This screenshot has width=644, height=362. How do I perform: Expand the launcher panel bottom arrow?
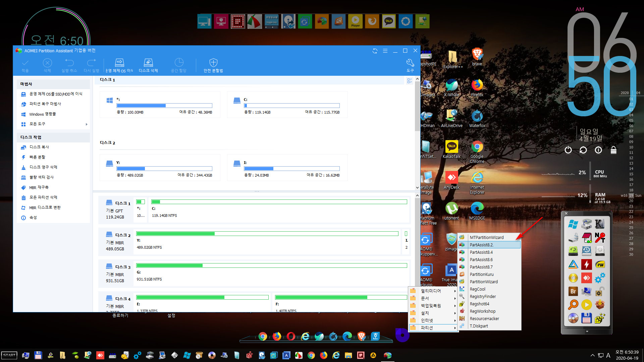click(x=587, y=331)
